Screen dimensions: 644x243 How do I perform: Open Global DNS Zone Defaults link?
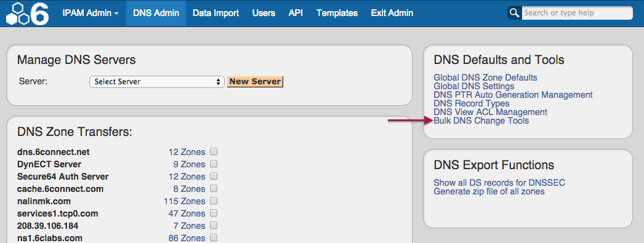coord(486,77)
